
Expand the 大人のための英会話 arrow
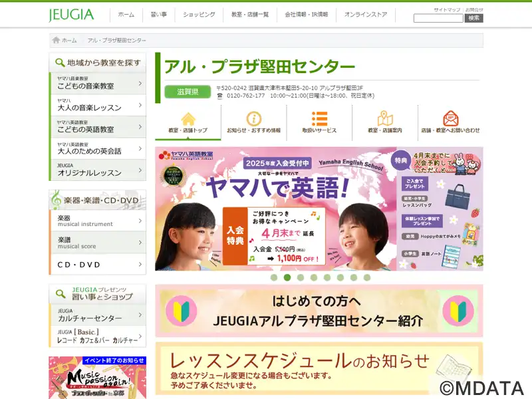[x=140, y=148]
